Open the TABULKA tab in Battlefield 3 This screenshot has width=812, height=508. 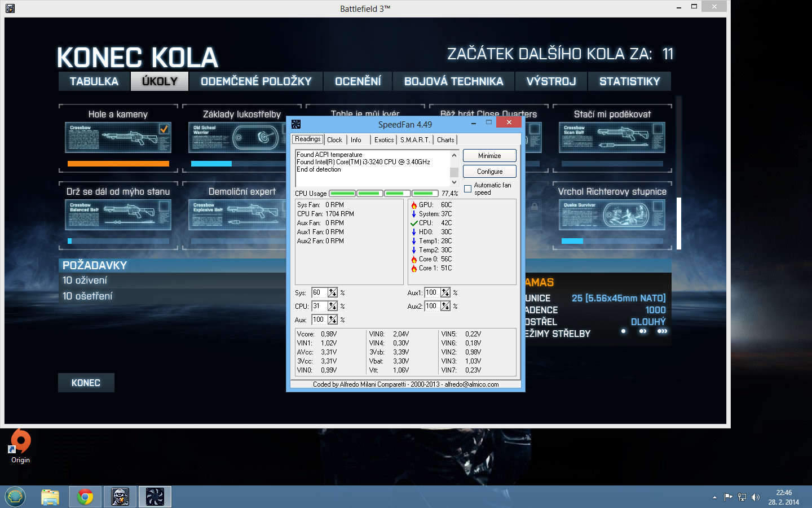(x=94, y=81)
